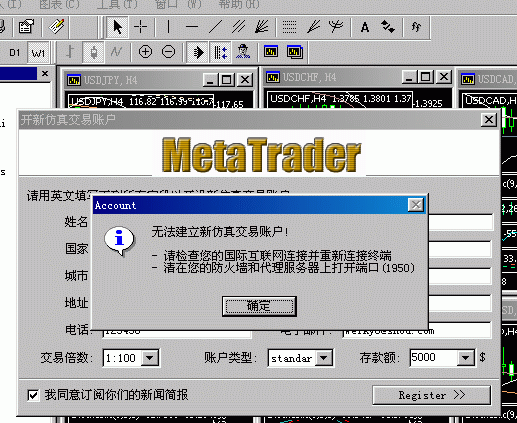The image size is (517, 423).
Task: Select the arrow cursor tool
Action: coord(118,27)
